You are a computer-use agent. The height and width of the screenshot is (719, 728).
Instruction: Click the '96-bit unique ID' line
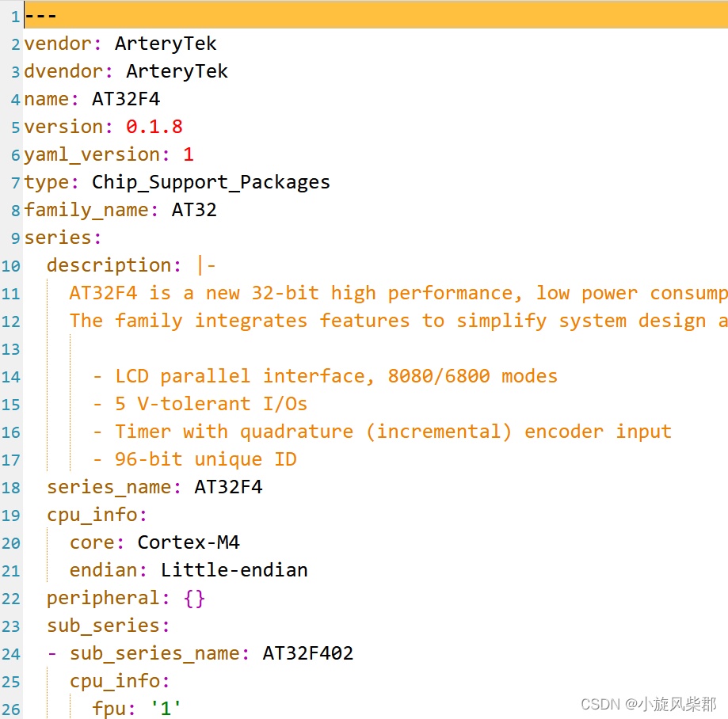195,459
